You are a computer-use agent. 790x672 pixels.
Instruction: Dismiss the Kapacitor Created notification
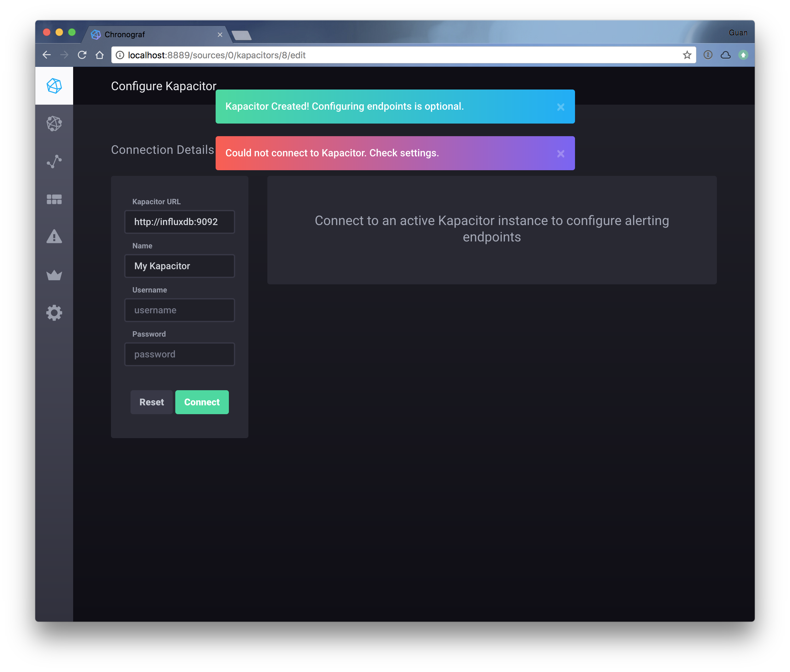(560, 107)
